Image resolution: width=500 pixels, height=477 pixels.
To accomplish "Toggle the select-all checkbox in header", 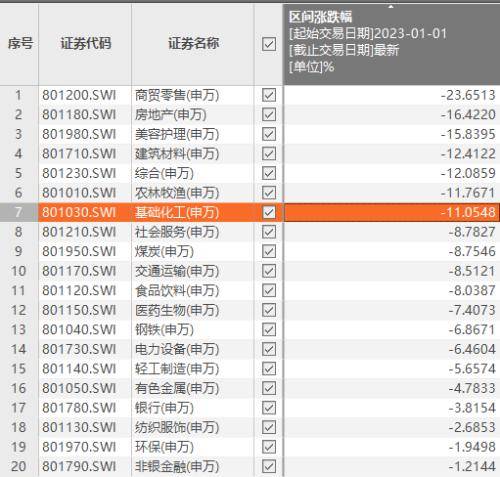I will (269, 44).
